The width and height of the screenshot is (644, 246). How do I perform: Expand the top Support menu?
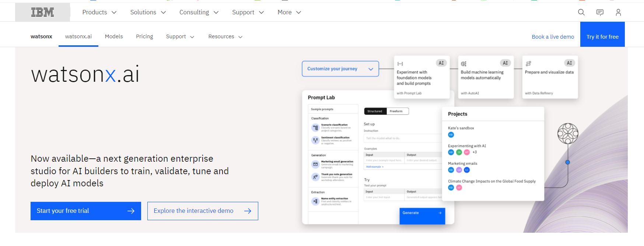(x=248, y=12)
